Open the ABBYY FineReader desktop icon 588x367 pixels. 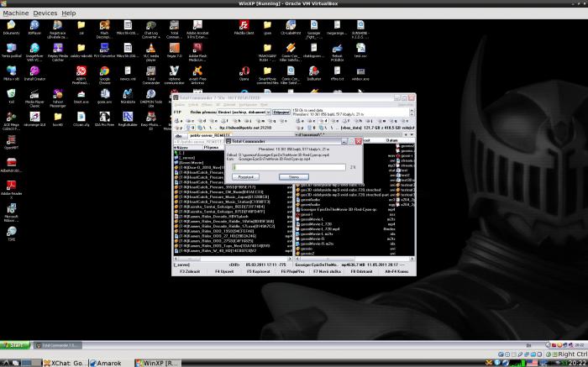point(81,71)
